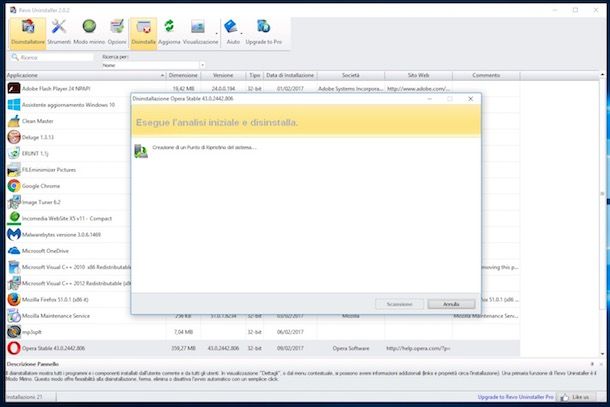Click the list vertical scrollbar up arrow
Image resolution: width=610 pixels, height=407 pixels.
click(x=603, y=74)
